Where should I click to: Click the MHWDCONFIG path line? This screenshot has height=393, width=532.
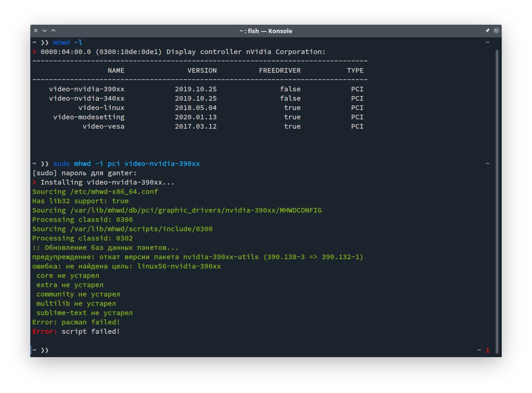[x=177, y=210]
